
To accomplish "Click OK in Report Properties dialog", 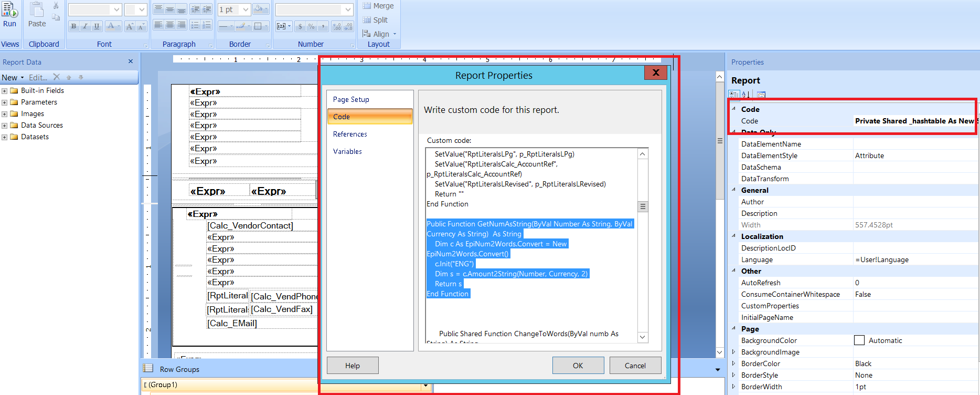I will 578,366.
